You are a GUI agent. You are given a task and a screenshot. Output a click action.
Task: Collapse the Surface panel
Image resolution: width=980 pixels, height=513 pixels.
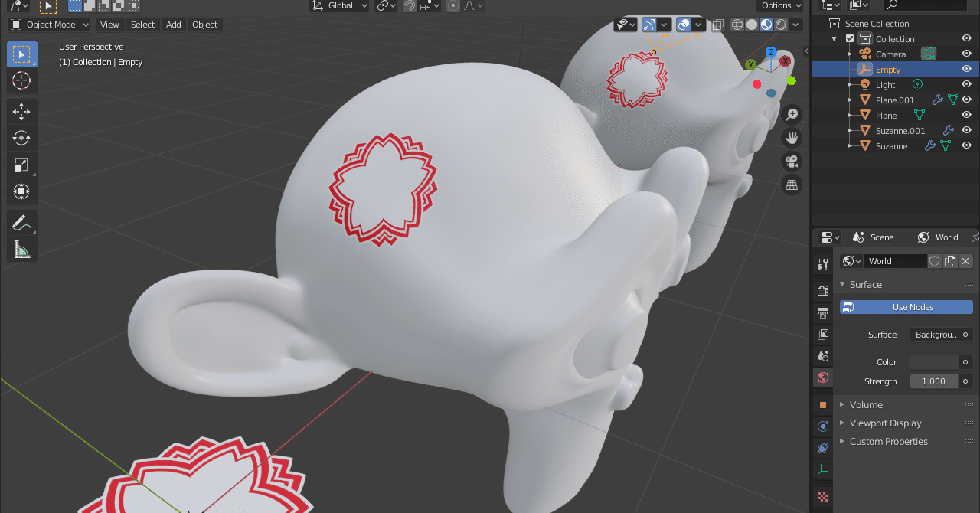click(x=865, y=284)
